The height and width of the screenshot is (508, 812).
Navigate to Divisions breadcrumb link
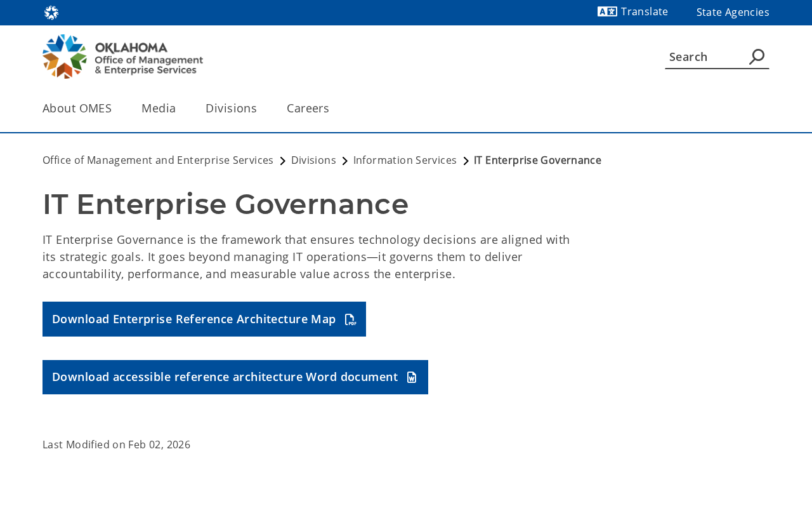point(313,160)
